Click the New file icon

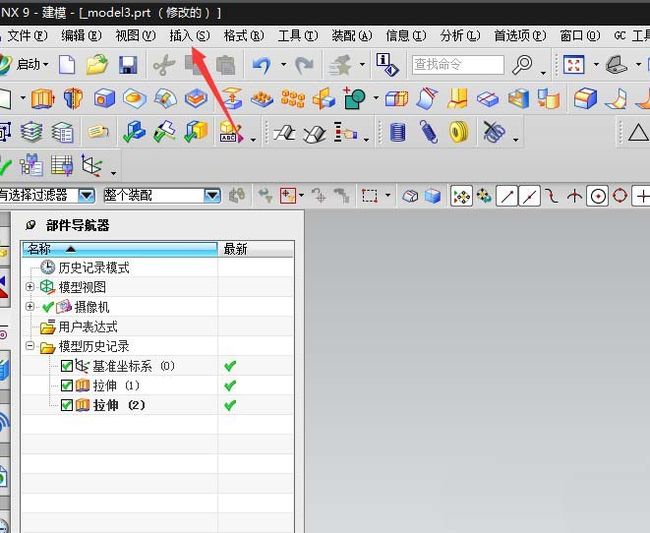tap(67, 65)
